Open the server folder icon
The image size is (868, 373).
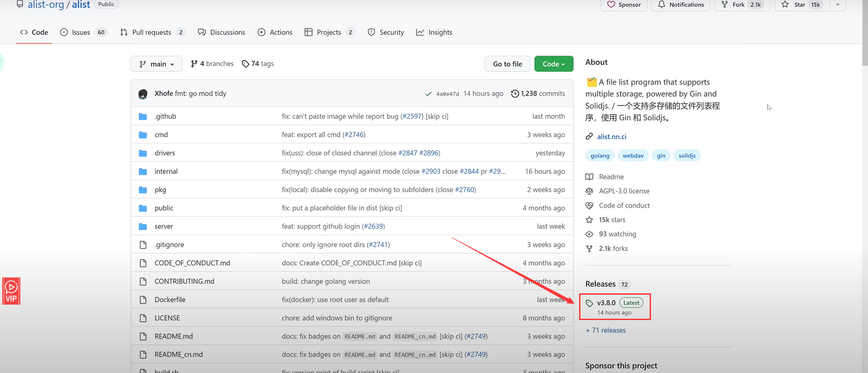pyautogui.click(x=143, y=226)
